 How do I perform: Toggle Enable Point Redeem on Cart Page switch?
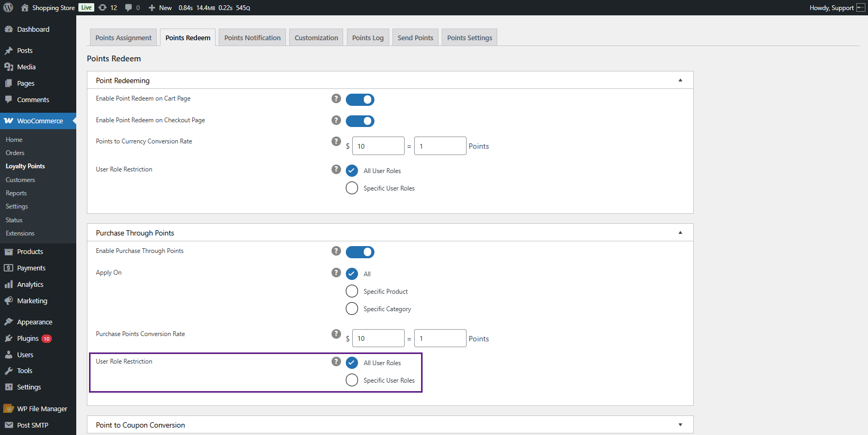point(360,99)
